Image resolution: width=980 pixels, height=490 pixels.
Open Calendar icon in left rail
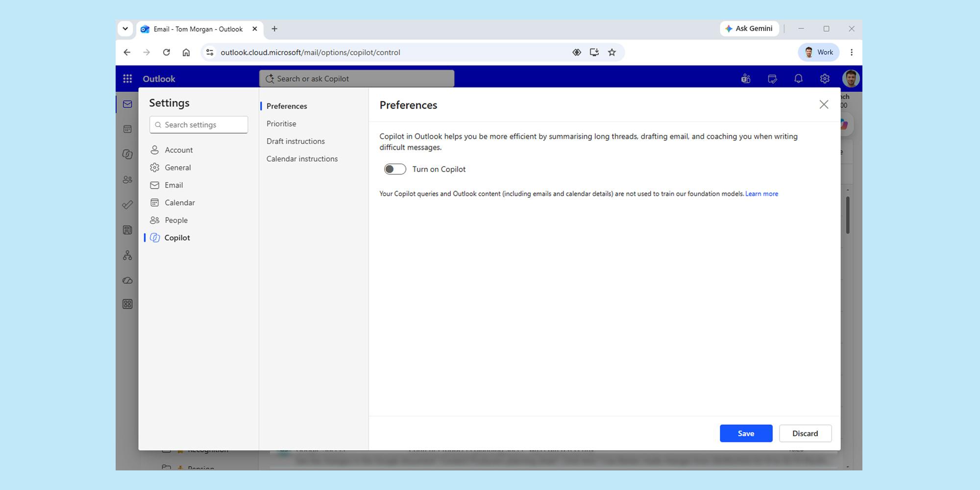(x=127, y=129)
